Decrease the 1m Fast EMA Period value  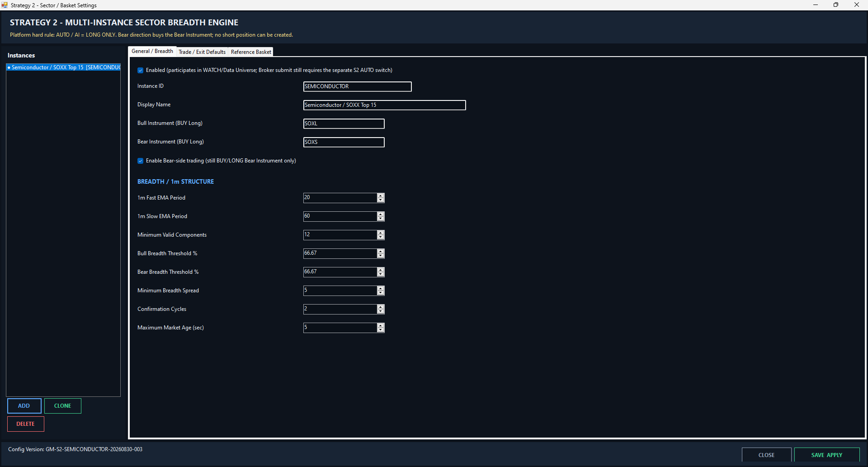click(x=381, y=200)
